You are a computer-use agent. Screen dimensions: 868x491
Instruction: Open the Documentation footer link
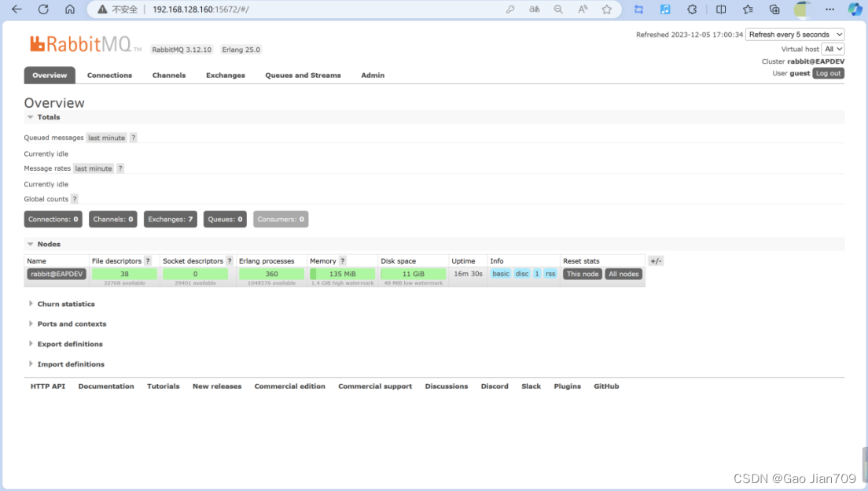click(x=105, y=386)
